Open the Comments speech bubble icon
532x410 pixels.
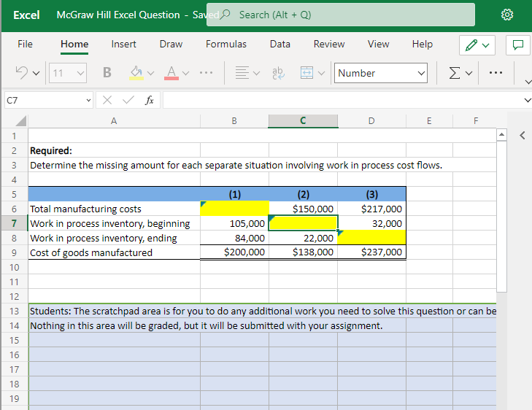pos(517,45)
